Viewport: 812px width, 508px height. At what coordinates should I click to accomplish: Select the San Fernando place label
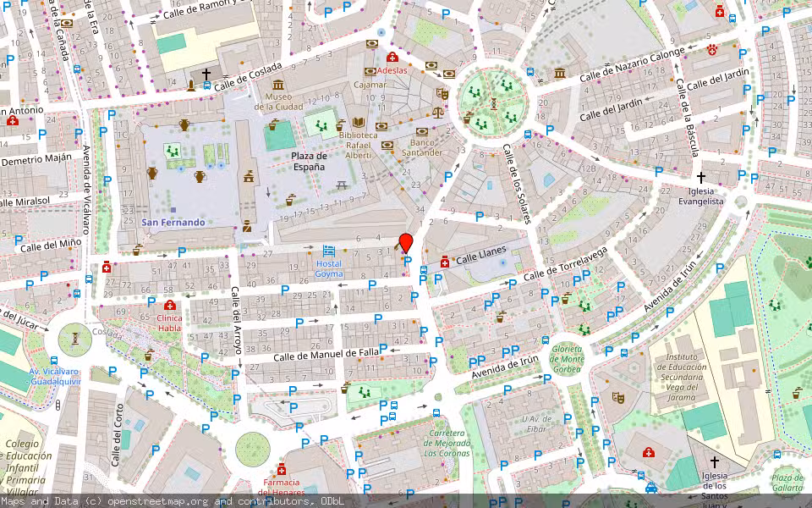click(173, 223)
